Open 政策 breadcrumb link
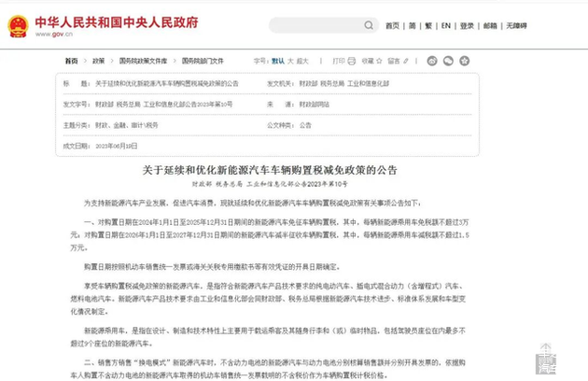588x381 pixels. click(x=98, y=61)
